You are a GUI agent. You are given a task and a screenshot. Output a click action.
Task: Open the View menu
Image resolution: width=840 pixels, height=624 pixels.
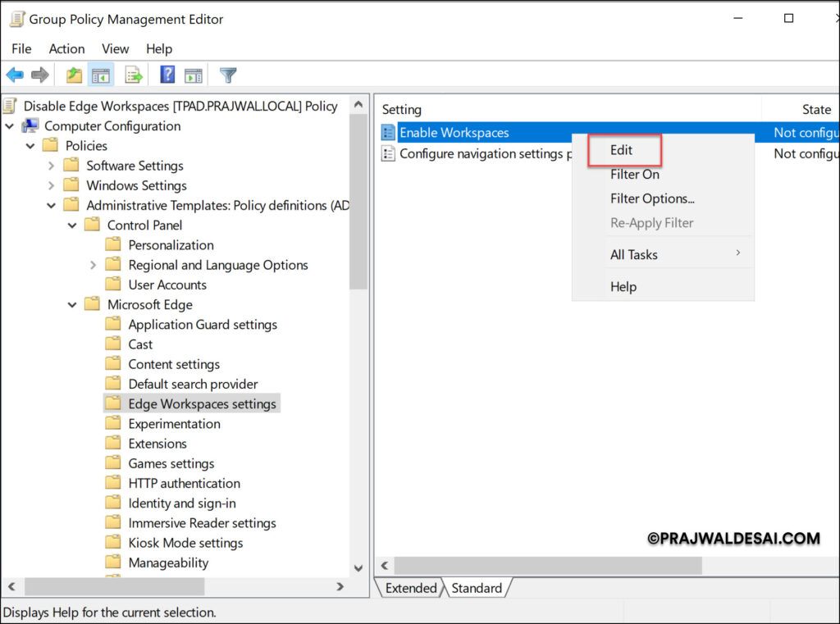(115, 48)
